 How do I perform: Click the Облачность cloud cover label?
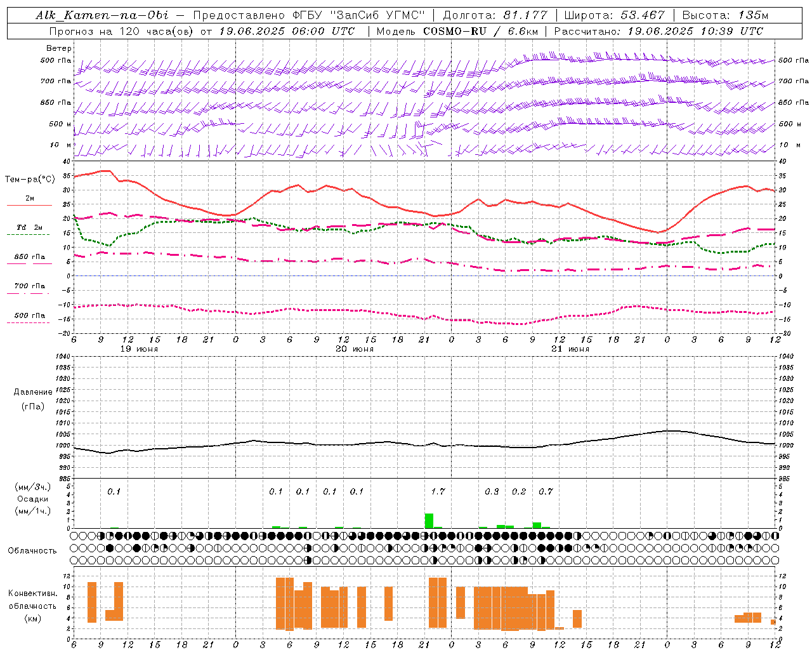[x=32, y=550]
